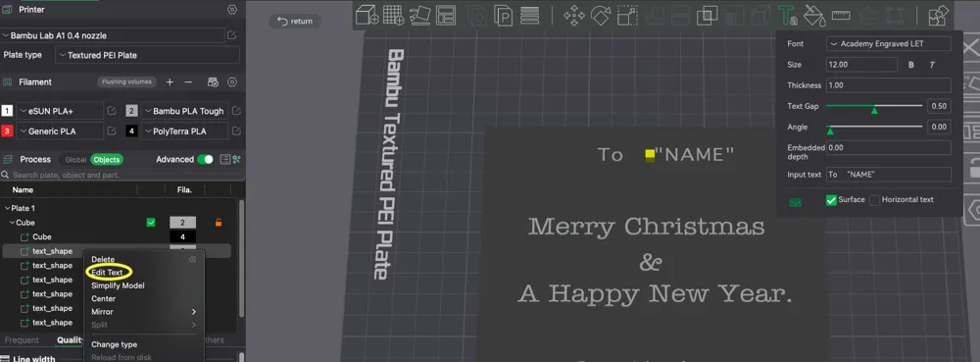Image resolution: width=980 pixels, height=362 pixels.
Task: Toggle Italic text style T
Action: [x=932, y=65]
